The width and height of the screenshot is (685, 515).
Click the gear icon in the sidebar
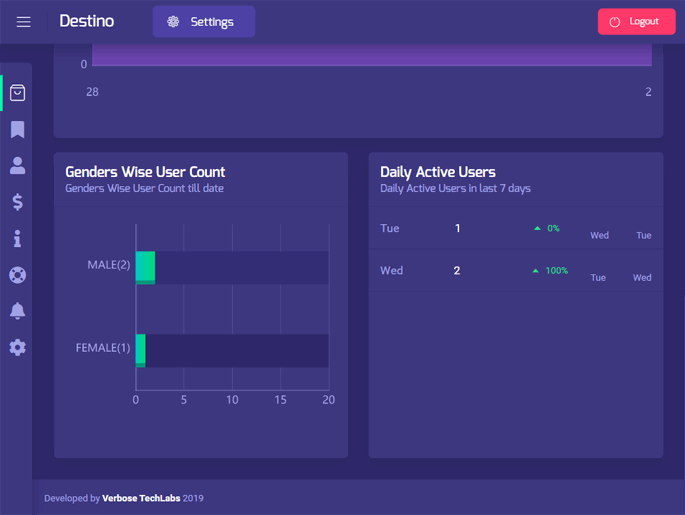pyautogui.click(x=17, y=347)
